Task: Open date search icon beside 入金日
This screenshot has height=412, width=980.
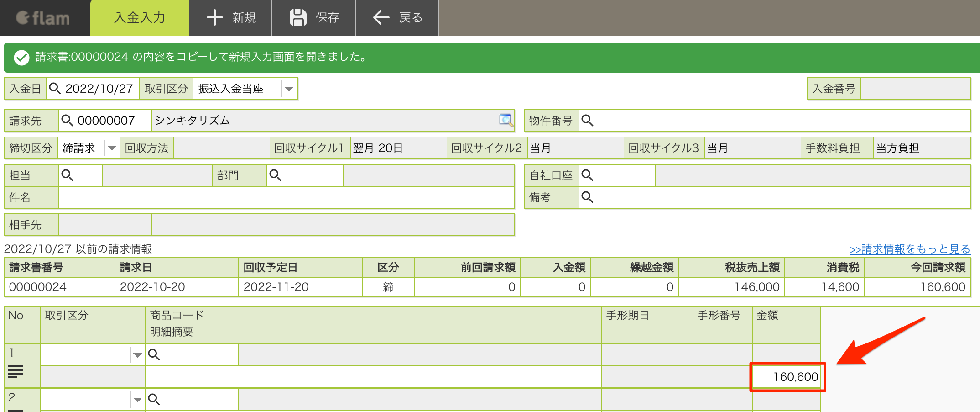Action: 55,88
